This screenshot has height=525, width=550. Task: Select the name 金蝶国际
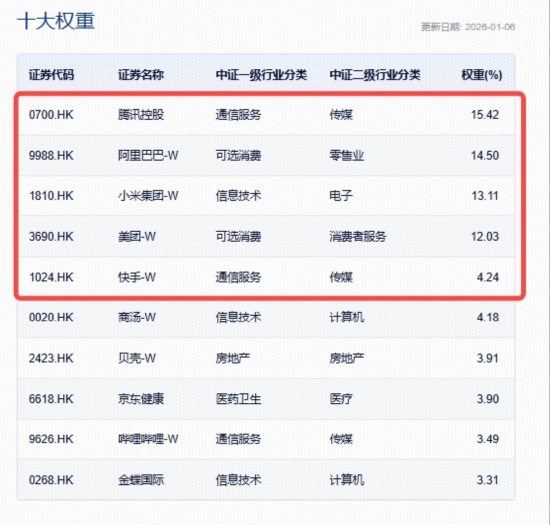pyautogui.click(x=141, y=480)
